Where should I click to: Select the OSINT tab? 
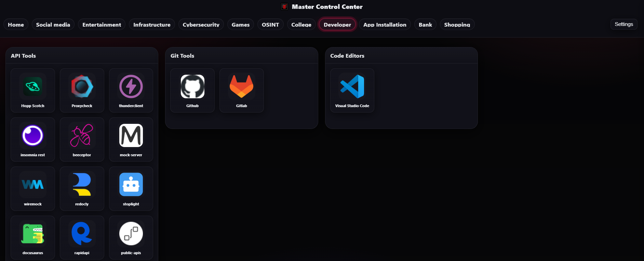tap(270, 25)
